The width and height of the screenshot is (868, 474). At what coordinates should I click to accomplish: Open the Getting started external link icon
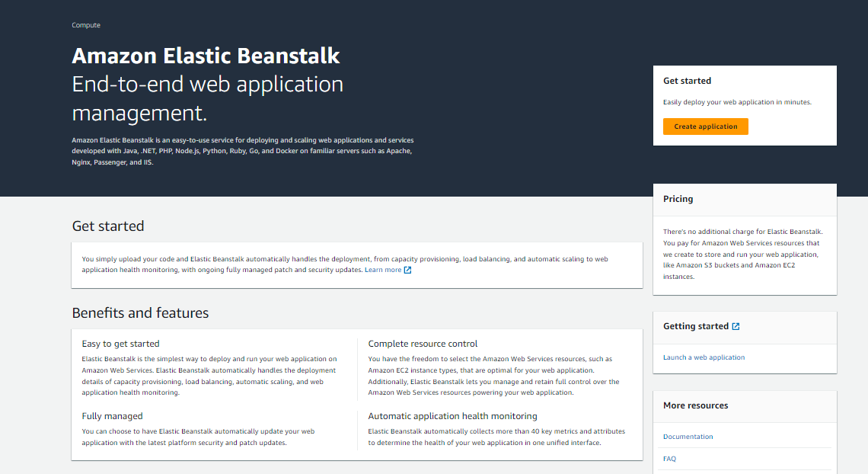click(x=734, y=325)
